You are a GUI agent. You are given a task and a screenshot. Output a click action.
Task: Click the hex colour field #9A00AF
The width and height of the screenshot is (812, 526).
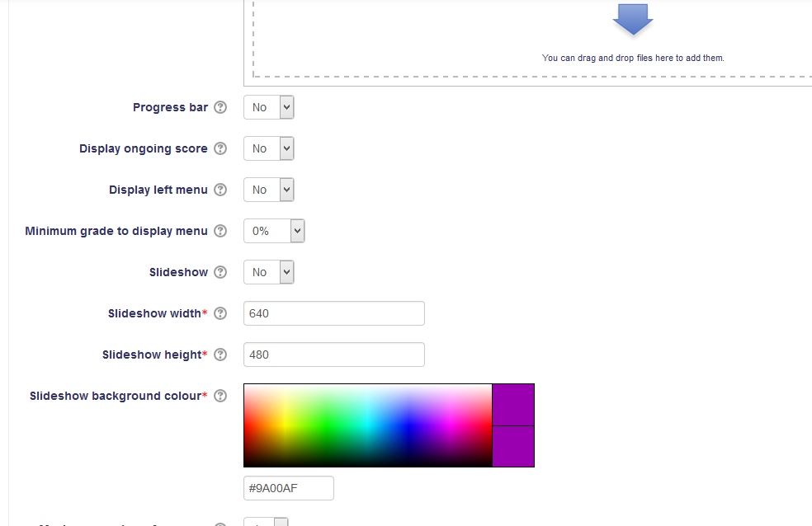pos(289,488)
